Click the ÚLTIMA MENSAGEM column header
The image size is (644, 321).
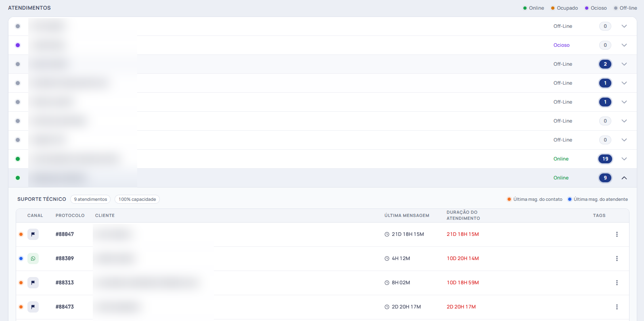[x=407, y=215]
